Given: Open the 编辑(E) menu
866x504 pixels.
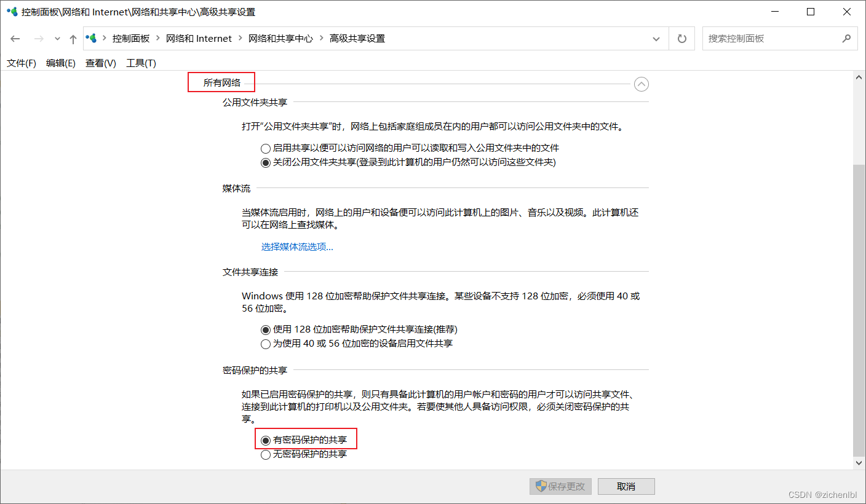Looking at the screenshot, I should (x=61, y=63).
